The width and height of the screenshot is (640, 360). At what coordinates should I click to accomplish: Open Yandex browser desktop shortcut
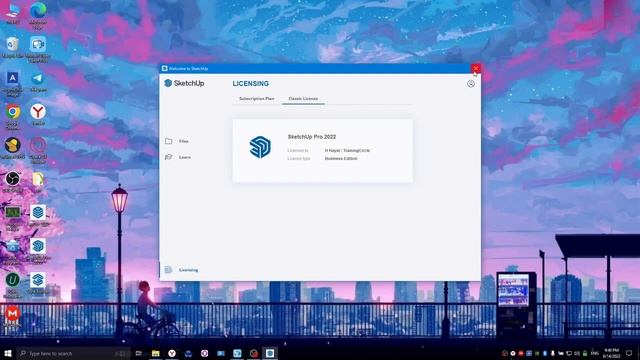[38, 114]
